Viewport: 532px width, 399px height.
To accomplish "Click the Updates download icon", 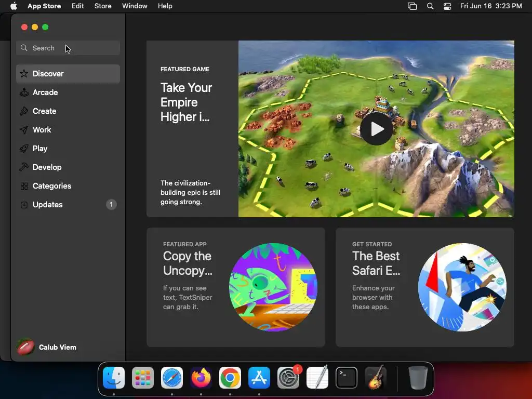I will tap(24, 205).
